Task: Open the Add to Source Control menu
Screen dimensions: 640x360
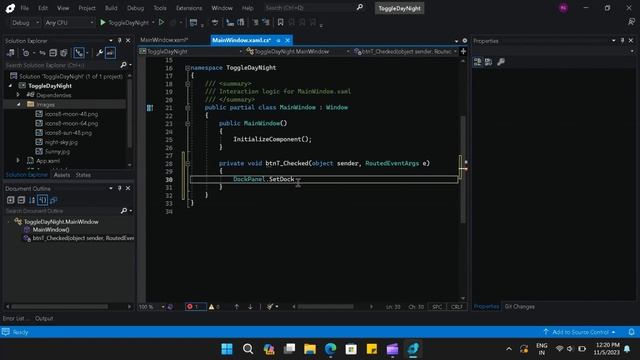Action: (x=580, y=332)
